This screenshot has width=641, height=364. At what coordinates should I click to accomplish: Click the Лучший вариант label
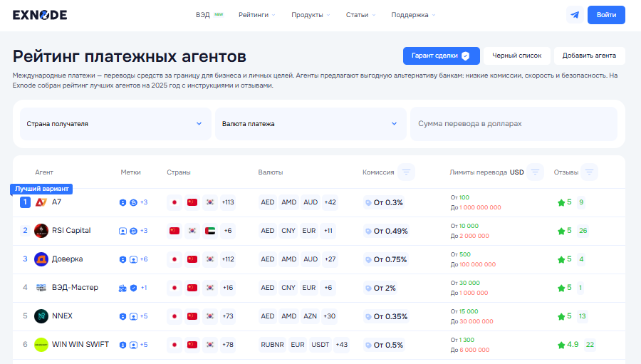tap(41, 189)
